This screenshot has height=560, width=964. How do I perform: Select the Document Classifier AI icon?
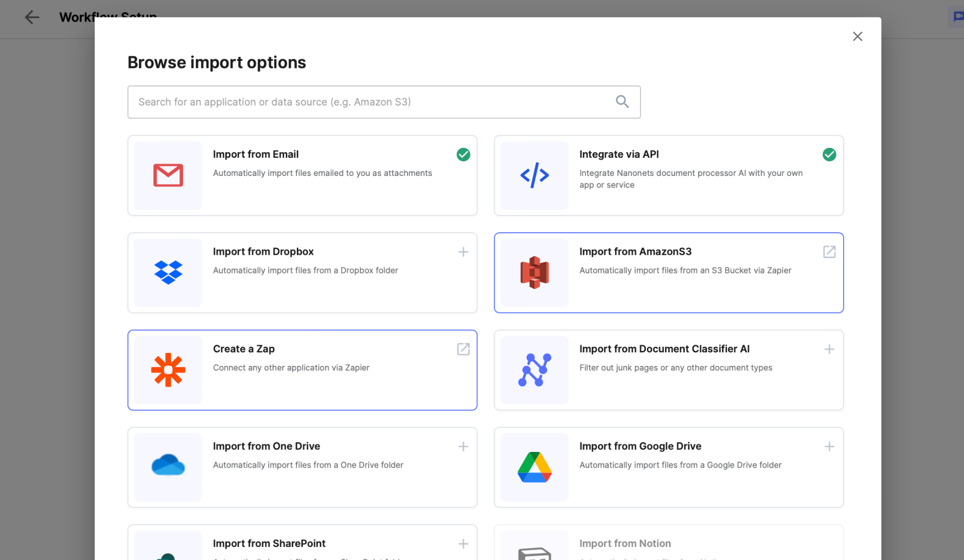pos(534,370)
